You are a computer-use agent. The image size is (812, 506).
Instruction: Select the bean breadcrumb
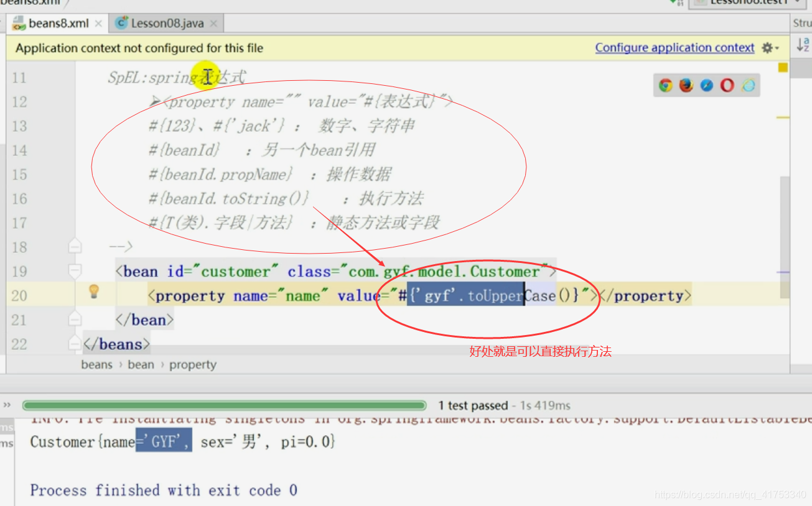pyautogui.click(x=141, y=364)
